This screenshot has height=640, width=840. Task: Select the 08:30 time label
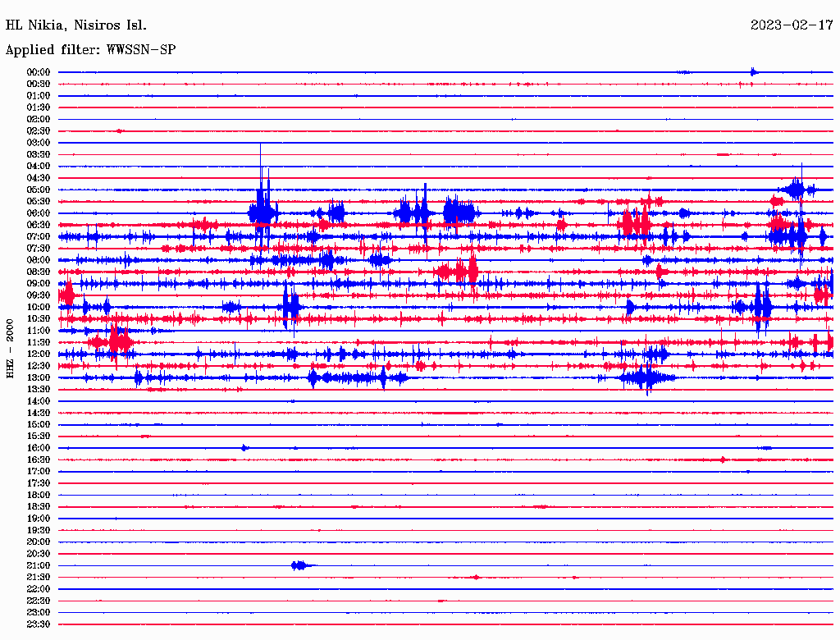pos(39,272)
